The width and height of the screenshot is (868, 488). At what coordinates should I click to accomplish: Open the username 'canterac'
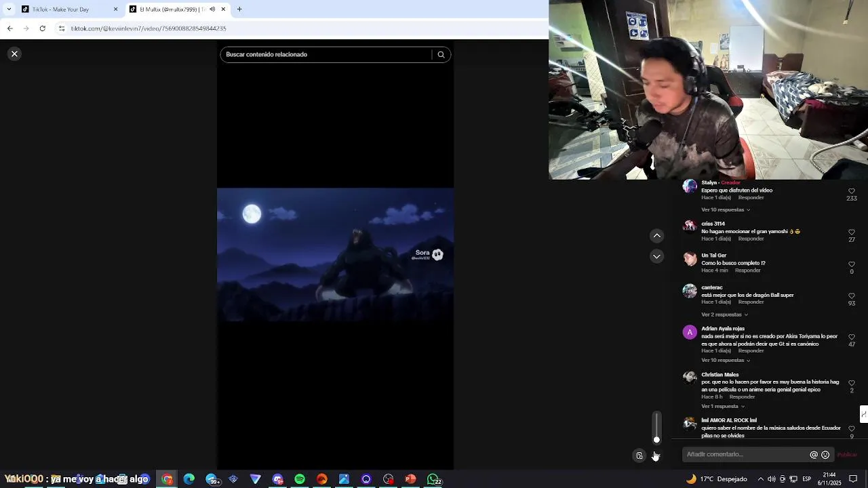point(712,287)
